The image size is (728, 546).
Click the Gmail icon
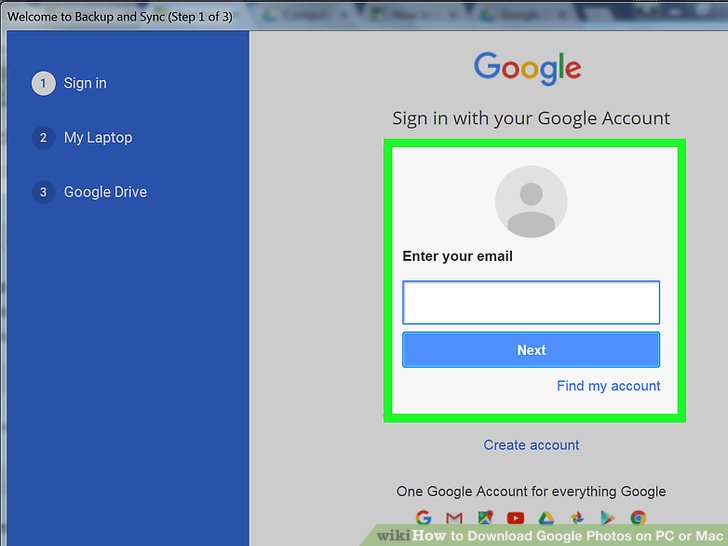[454, 518]
